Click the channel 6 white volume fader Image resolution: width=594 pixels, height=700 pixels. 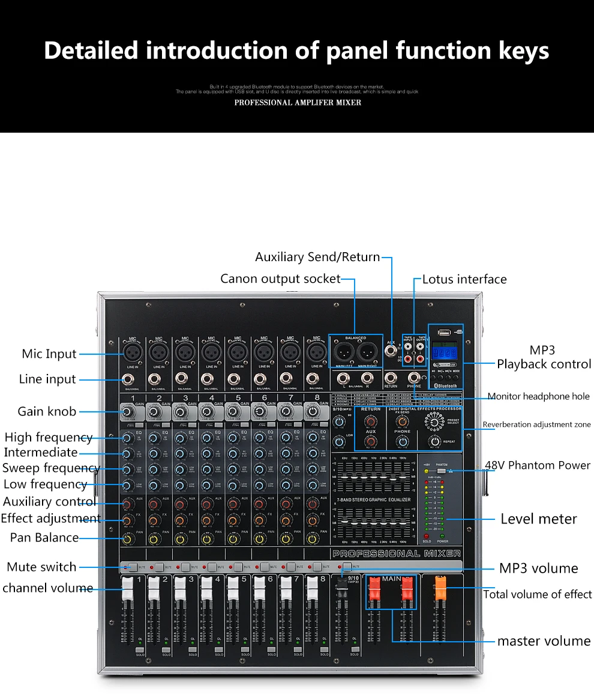[260, 589]
